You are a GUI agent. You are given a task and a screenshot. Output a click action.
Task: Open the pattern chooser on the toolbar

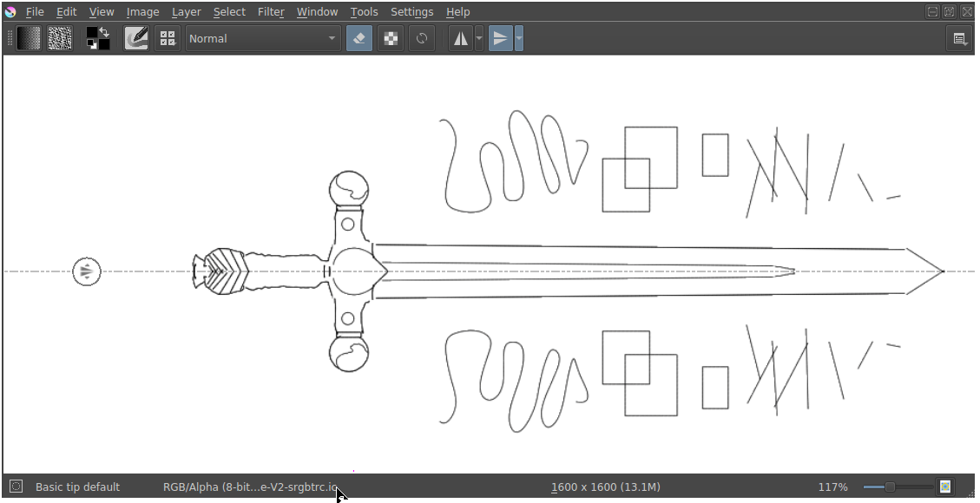click(x=59, y=37)
